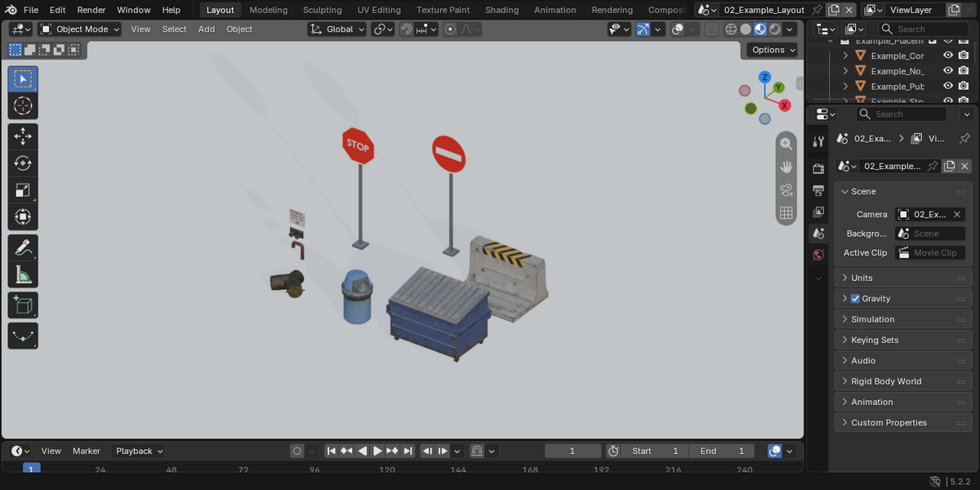Click the red X axis gizmo
The height and width of the screenshot is (490, 980).
coord(785,105)
